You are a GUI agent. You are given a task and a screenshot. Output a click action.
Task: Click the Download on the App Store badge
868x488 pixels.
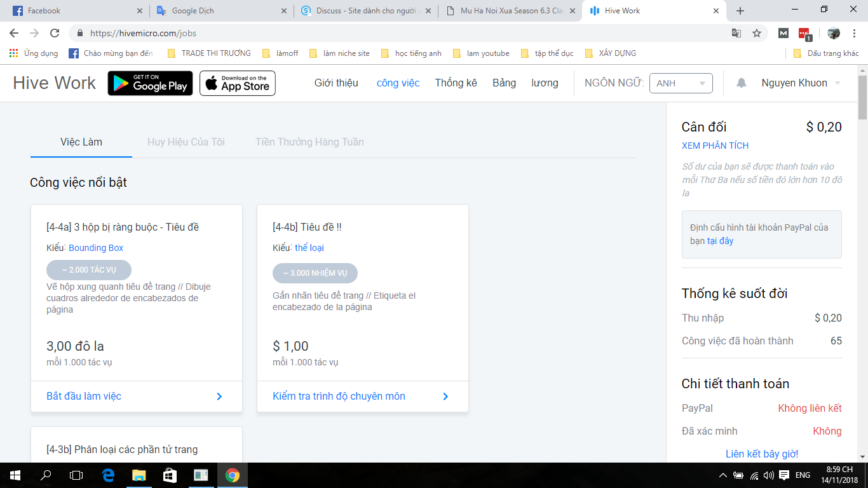pos(238,83)
